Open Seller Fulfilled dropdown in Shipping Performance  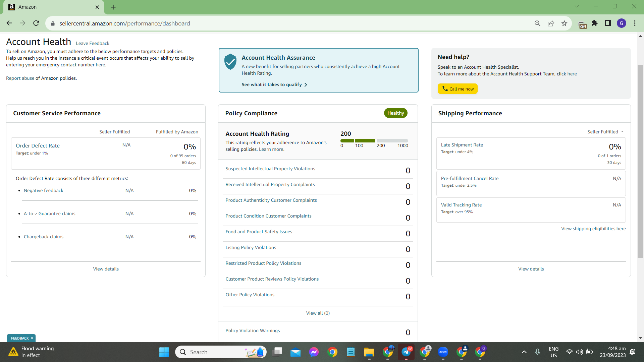pyautogui.click(x=605, y=132)
